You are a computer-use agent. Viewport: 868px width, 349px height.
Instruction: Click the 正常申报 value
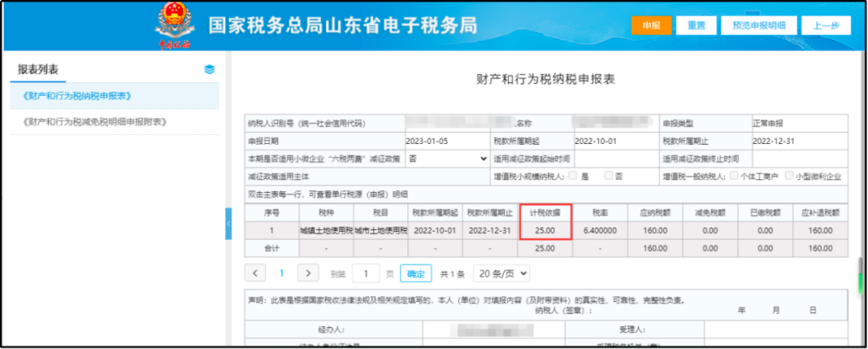[x=768, y=124]
